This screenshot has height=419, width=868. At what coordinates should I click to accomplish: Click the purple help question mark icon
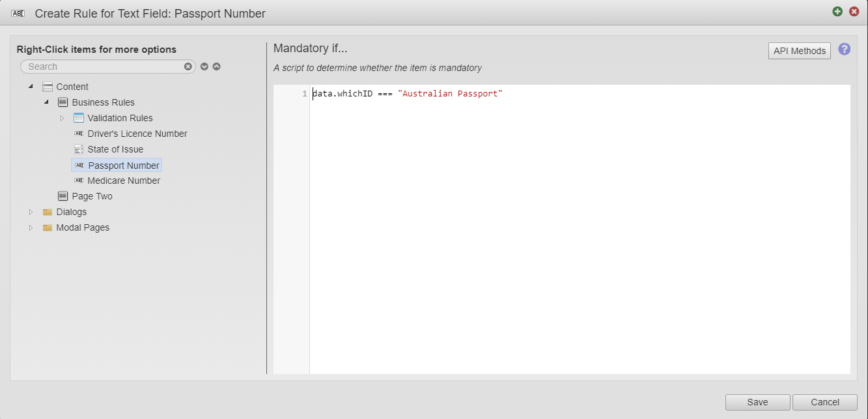pyautogui.click(x=844, y=50)
